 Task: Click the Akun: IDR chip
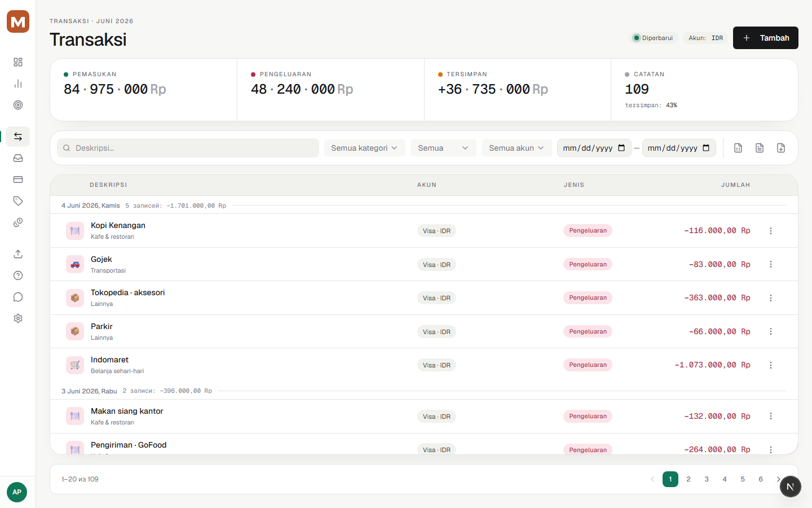coord(705,38)
